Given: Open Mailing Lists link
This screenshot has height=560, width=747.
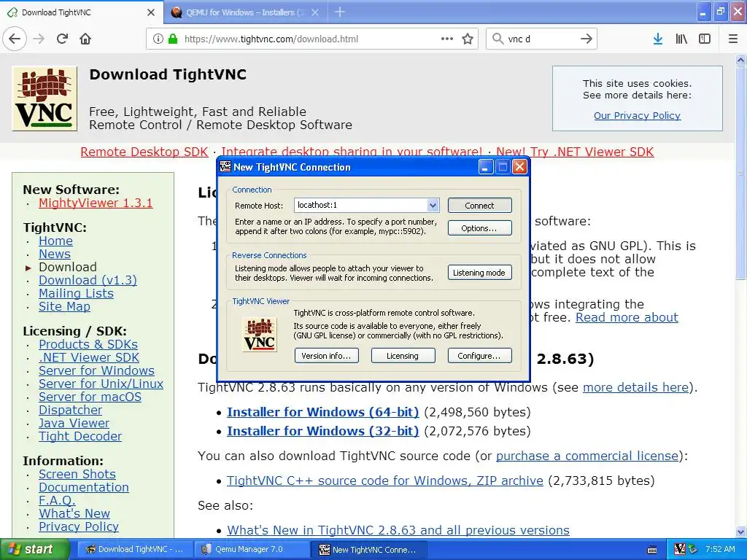Looking at the screenshot, I should pos(76,293).
